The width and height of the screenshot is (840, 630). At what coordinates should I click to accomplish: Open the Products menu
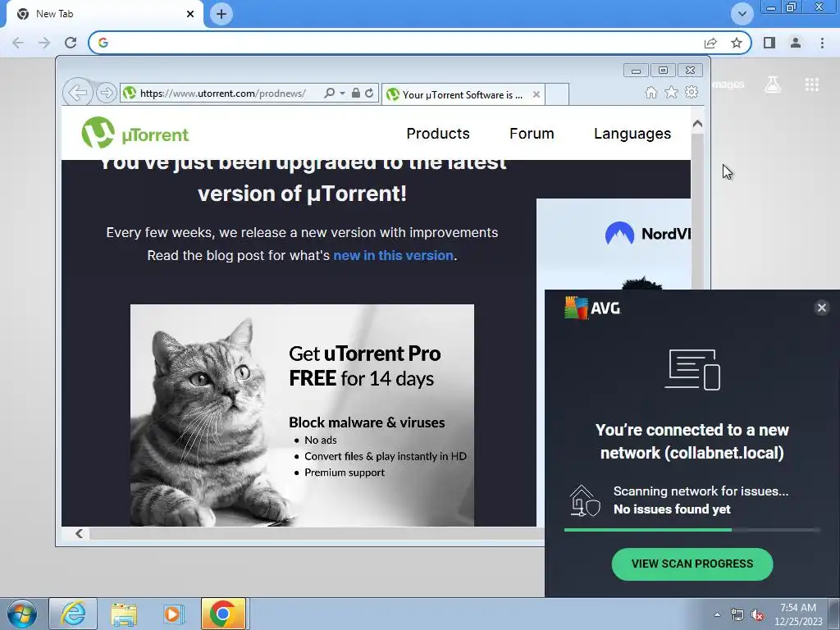click(438, 134)
